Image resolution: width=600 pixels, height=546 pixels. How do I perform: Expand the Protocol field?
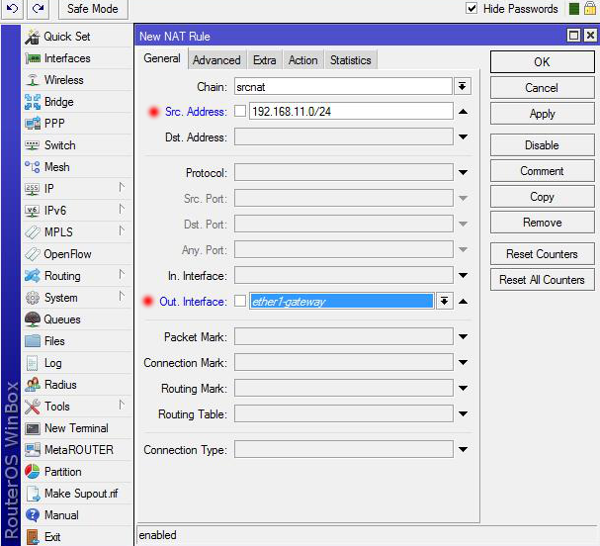tap(463, 173)
